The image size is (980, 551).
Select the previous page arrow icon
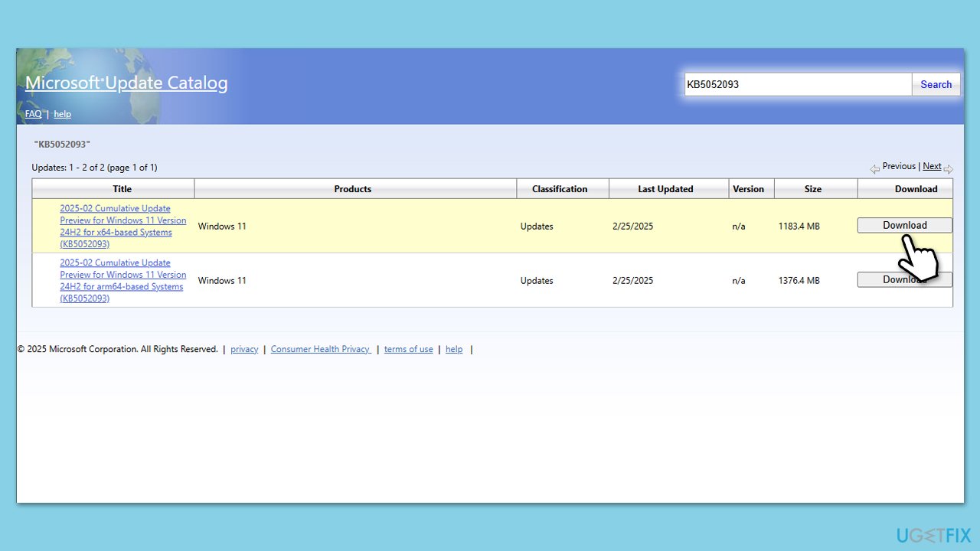tap(874, 169)
